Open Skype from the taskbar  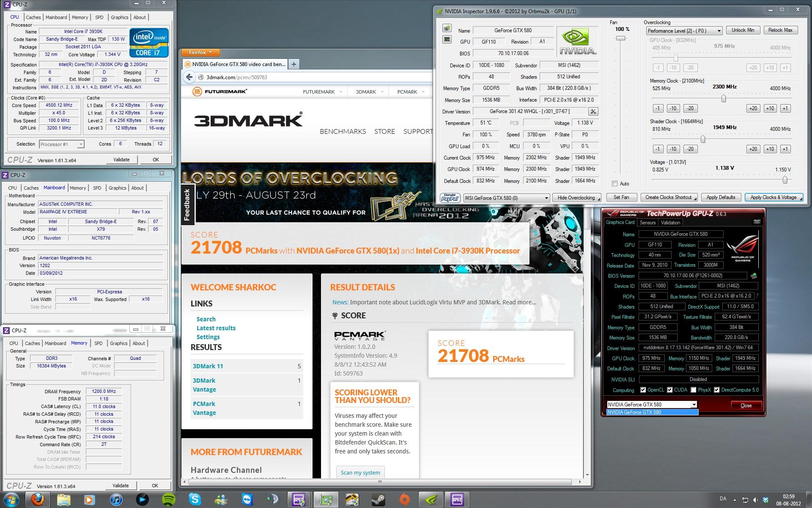coord(195,500)
